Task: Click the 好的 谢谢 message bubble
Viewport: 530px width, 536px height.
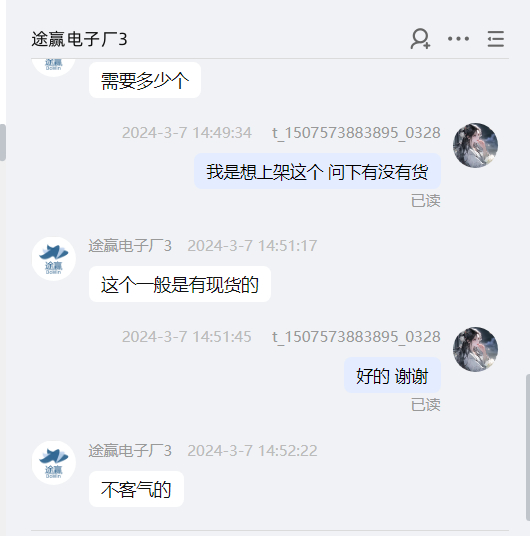Action: (392, 375)
